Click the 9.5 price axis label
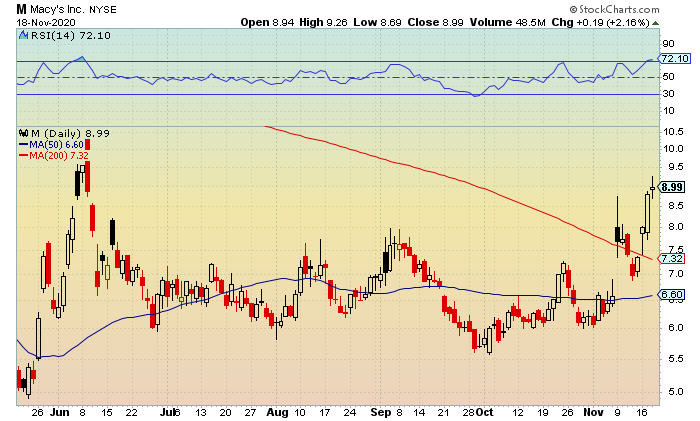 676,167
